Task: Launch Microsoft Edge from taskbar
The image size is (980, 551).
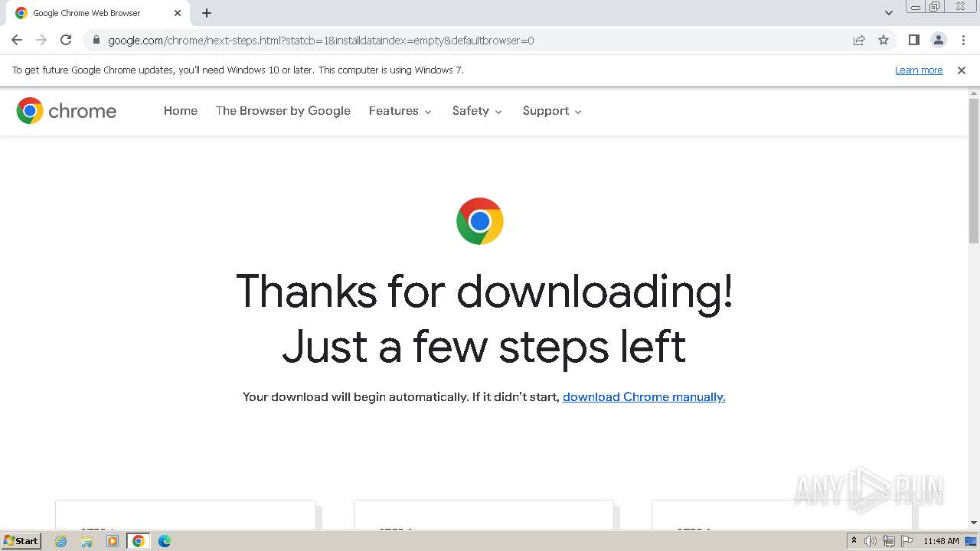Action: coord(165,541)
